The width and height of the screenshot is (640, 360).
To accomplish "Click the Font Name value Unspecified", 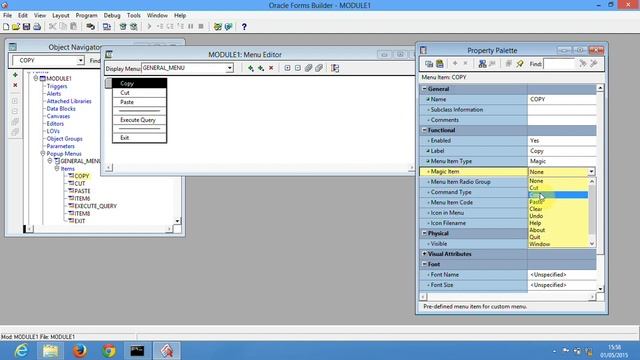I will (x=562, y=275).
